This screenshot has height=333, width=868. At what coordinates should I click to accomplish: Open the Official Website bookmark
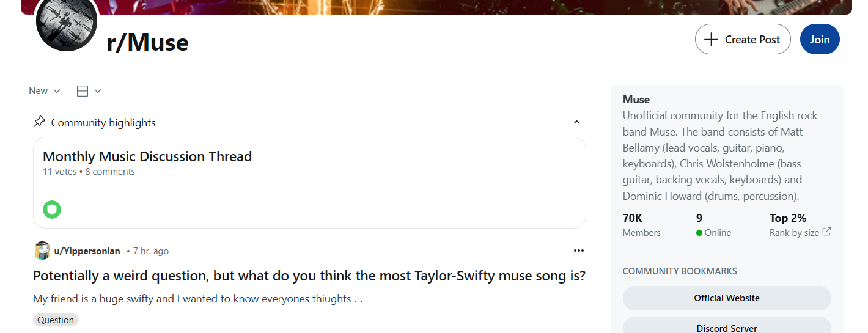tap(726, 298)
